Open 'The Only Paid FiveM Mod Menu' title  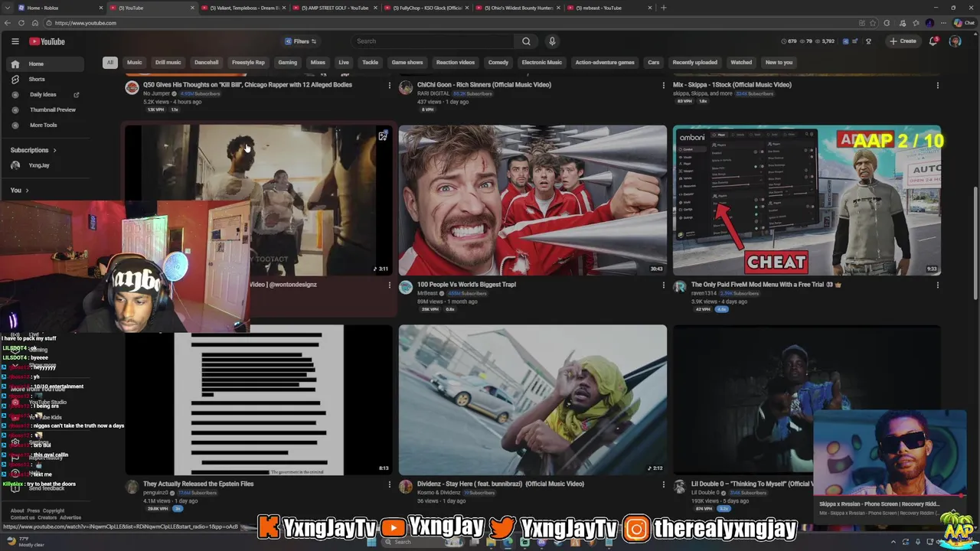(766, 285)
